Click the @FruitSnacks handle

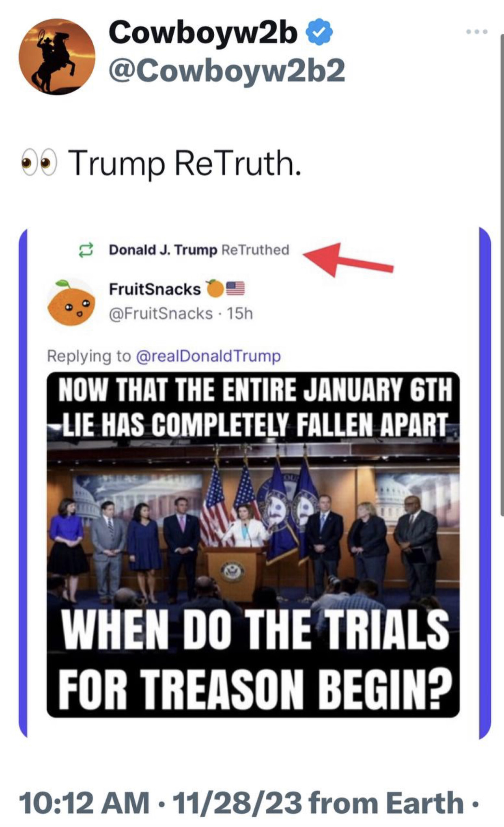(161, 313)
